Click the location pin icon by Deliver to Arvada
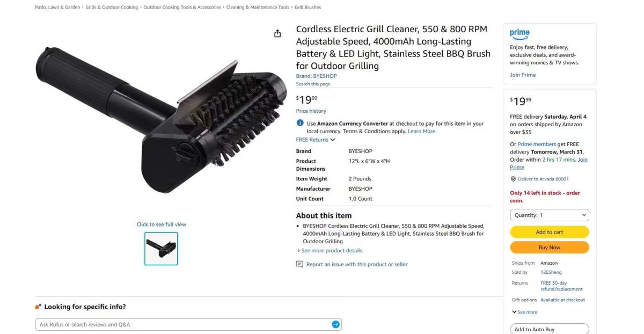Viewport: 644px width, 334px height. [513, 179]
